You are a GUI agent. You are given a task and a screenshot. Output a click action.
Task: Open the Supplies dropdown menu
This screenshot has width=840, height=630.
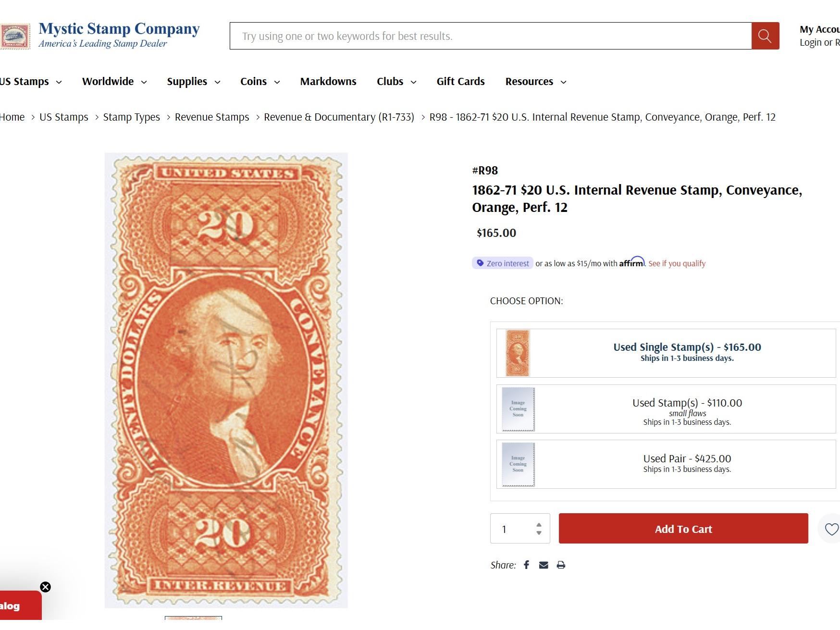pos(193,82)
